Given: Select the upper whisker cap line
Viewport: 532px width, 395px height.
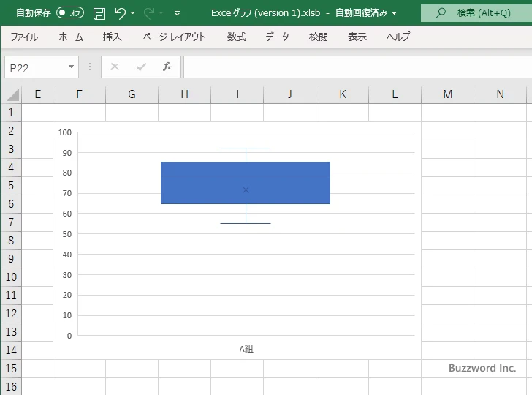Looking at the screenshot, I should pos(246,148).
